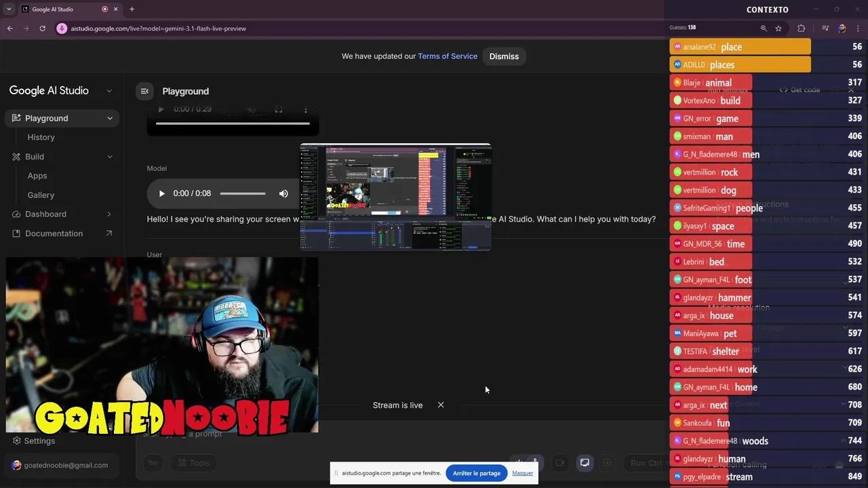Dismiss the Terms of Service banner
This screenshot has width=868, height=488.
(x=504, y=56)
